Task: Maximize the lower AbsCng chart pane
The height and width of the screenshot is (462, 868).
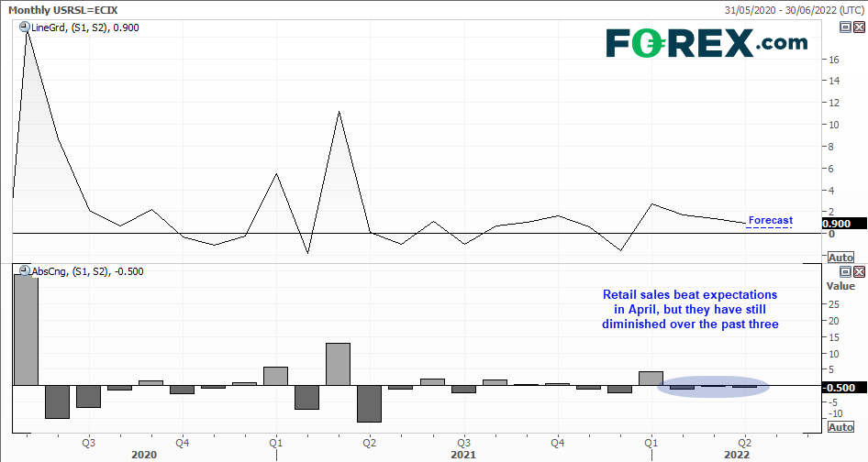Action: tap(847, 271)
